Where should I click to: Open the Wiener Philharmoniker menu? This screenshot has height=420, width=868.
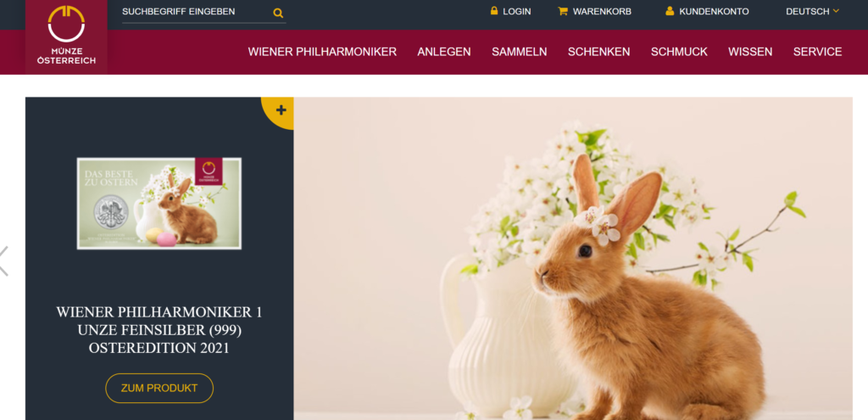pos(322,52)
